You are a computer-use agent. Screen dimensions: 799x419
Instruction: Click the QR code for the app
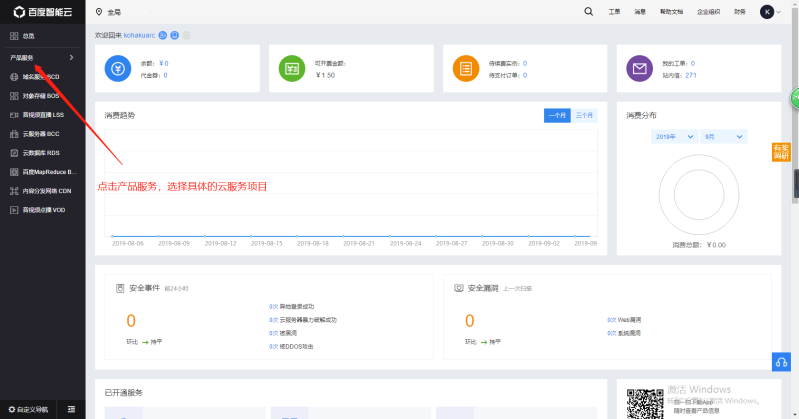point(645,404)
